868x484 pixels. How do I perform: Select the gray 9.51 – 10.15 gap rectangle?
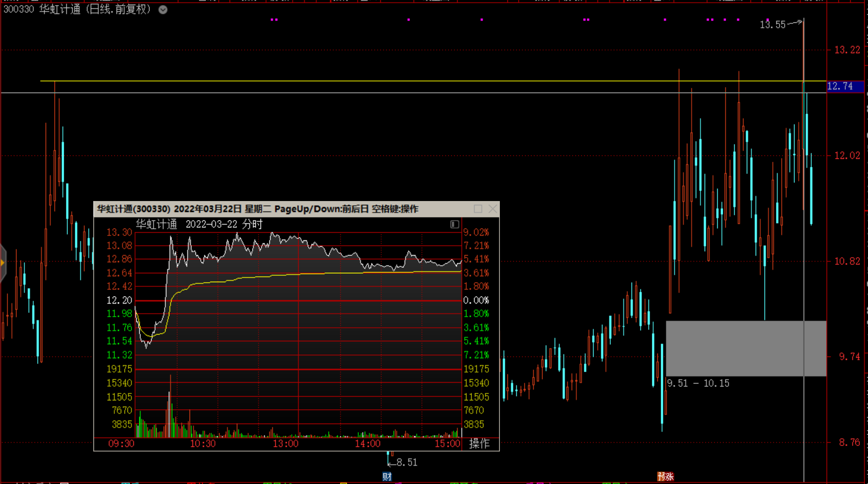(x=746, y=348)
